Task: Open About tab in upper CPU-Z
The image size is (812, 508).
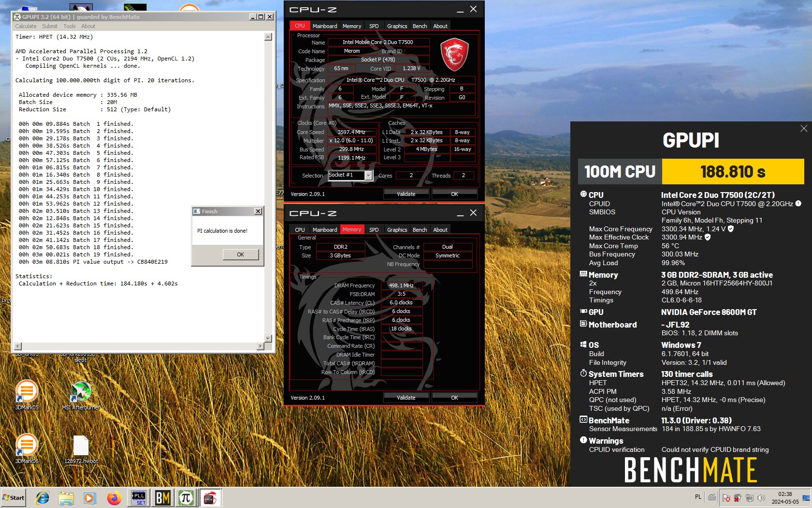Action: tap(440, 26)
